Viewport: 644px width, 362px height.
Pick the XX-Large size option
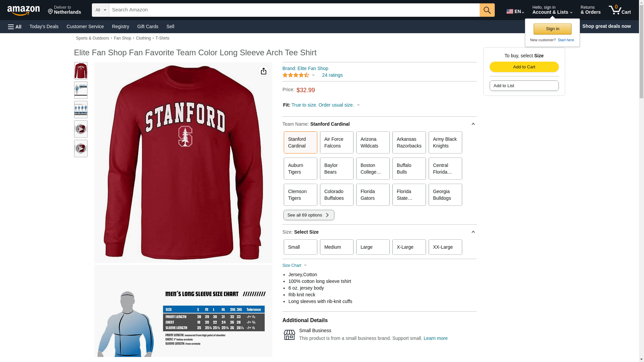tap(445, 247)
